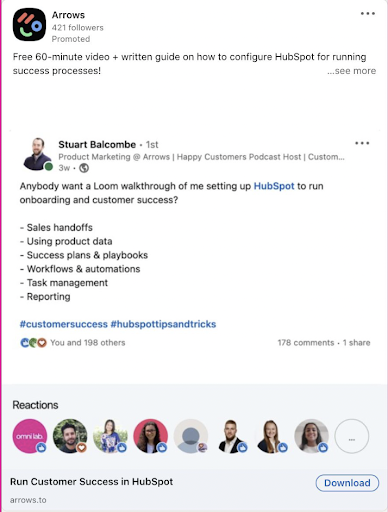Open Stuart Balcombe's profile photo
The height and width of the screenshot is (512, 388).
point(38,154)
